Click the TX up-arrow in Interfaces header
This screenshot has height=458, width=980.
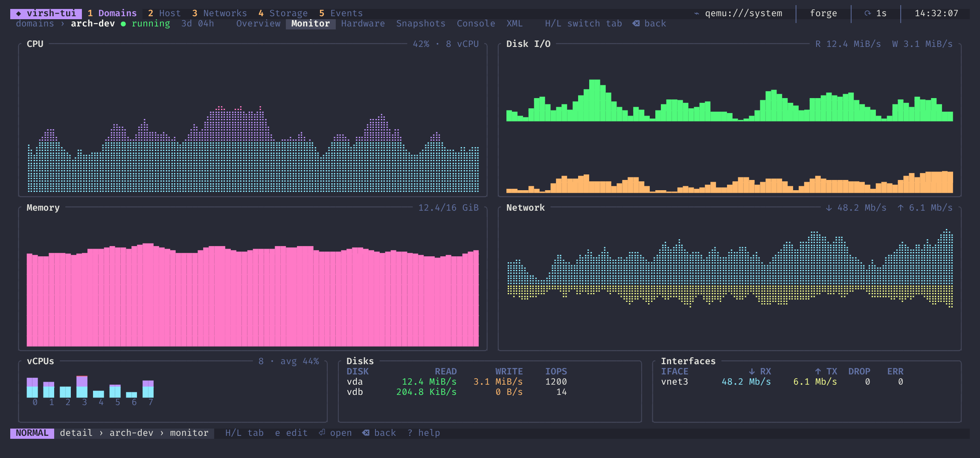(818, 371)
